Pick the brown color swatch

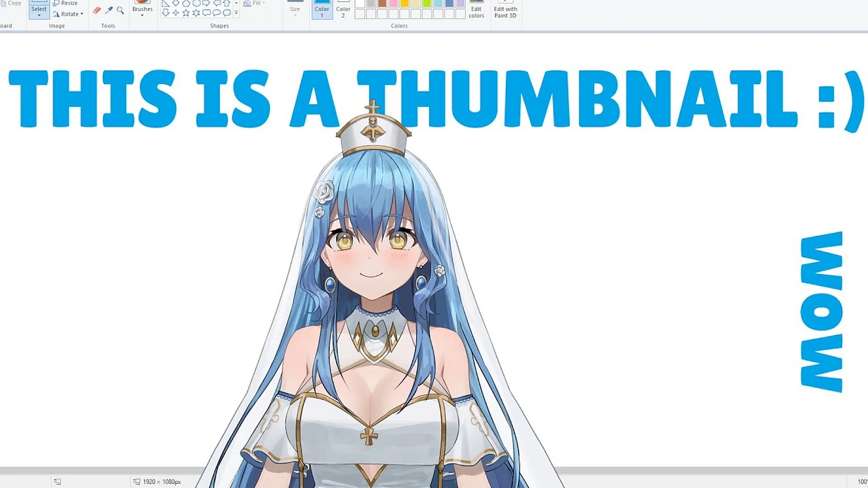click(x=382, y=3)
